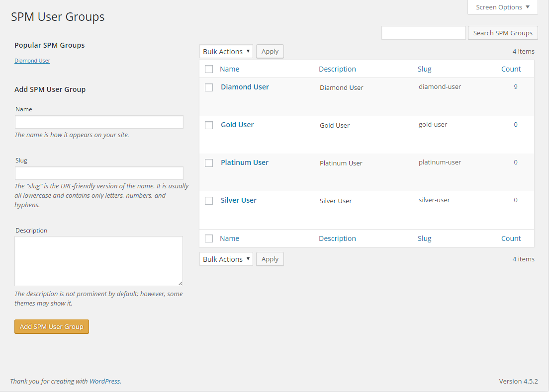
Task: Focus the SPM groups search field
Action: 423,33
